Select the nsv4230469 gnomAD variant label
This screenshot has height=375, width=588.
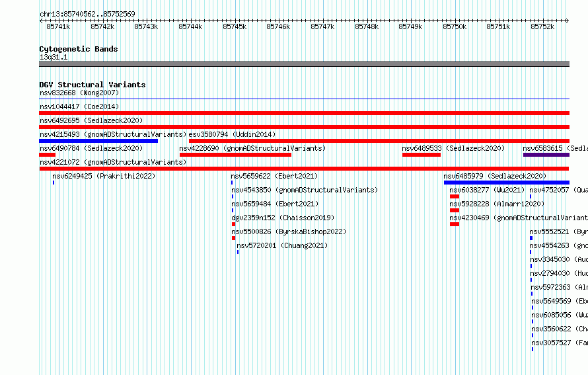(x=519, y=218)
